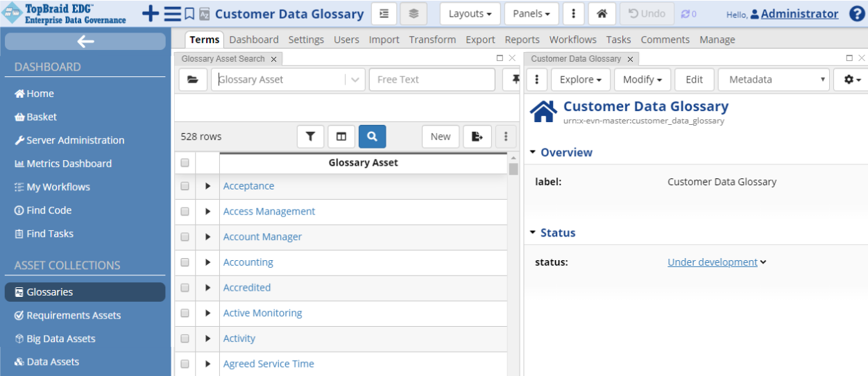
Task: Click the export icon next to New
Action: pyautogui.click(x=477, y=137)
